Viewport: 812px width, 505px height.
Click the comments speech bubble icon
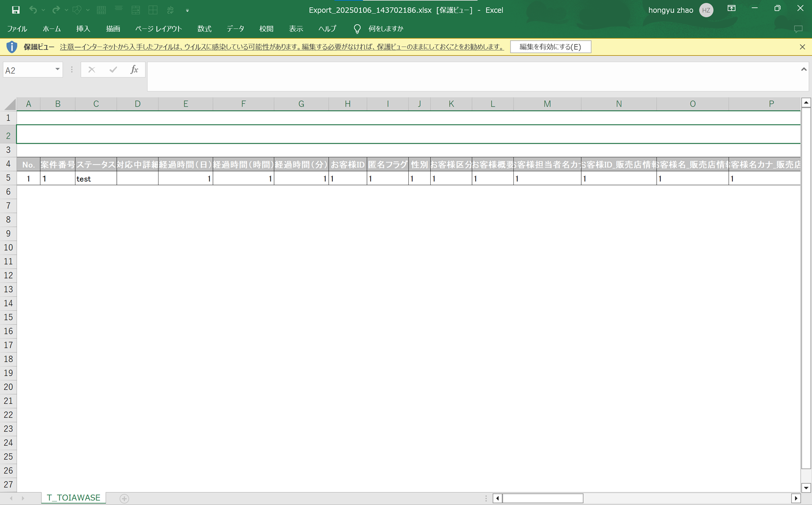[x=798, y=29]
